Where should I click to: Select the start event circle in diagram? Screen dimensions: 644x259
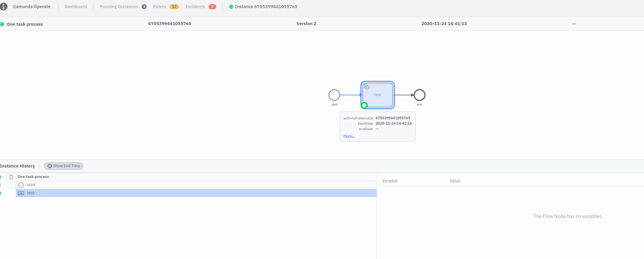334,95
